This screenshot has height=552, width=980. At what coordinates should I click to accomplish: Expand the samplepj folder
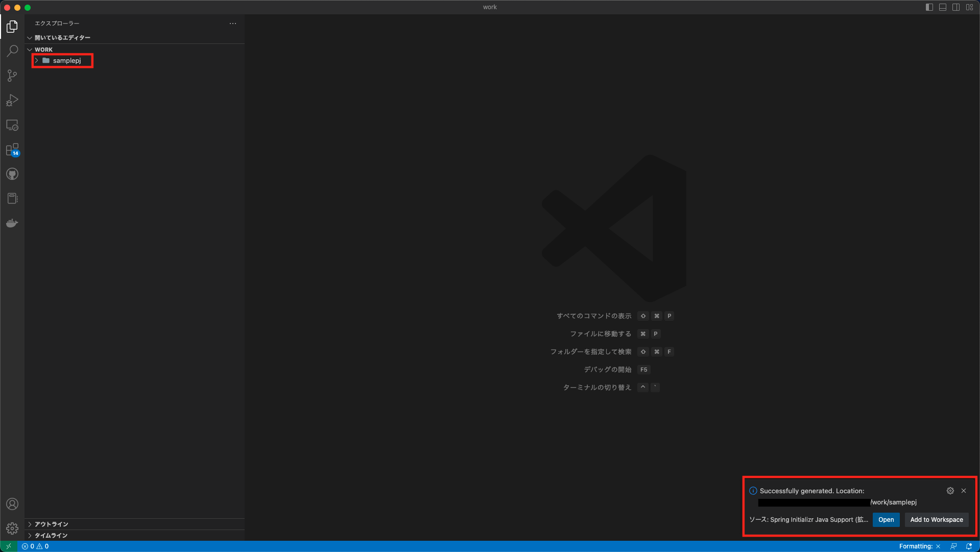(x=36, y=60)
